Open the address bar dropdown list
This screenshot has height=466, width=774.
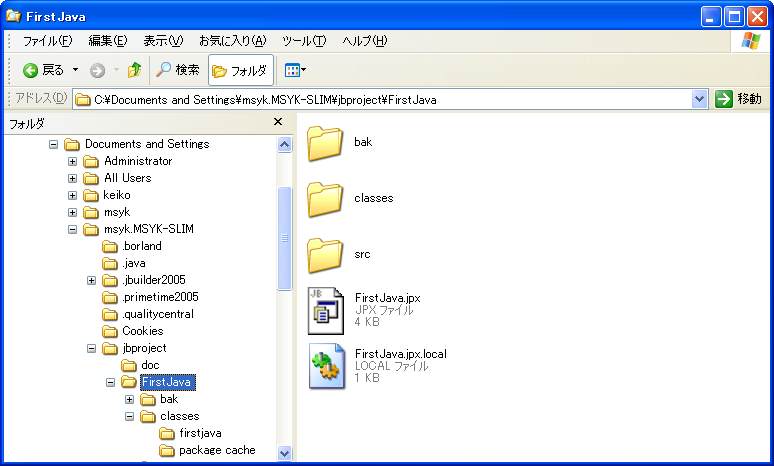coord(700,99)
